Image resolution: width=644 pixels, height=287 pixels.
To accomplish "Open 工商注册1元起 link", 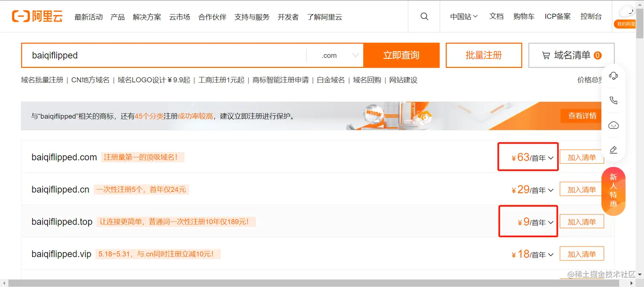I will click(x=221, y=80).
